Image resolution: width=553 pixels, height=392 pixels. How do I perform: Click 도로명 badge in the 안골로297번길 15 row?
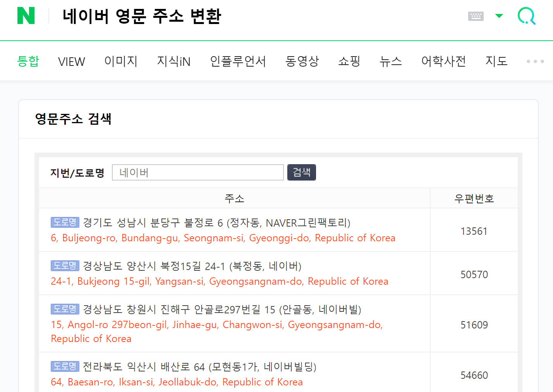(x=65, y=309)
